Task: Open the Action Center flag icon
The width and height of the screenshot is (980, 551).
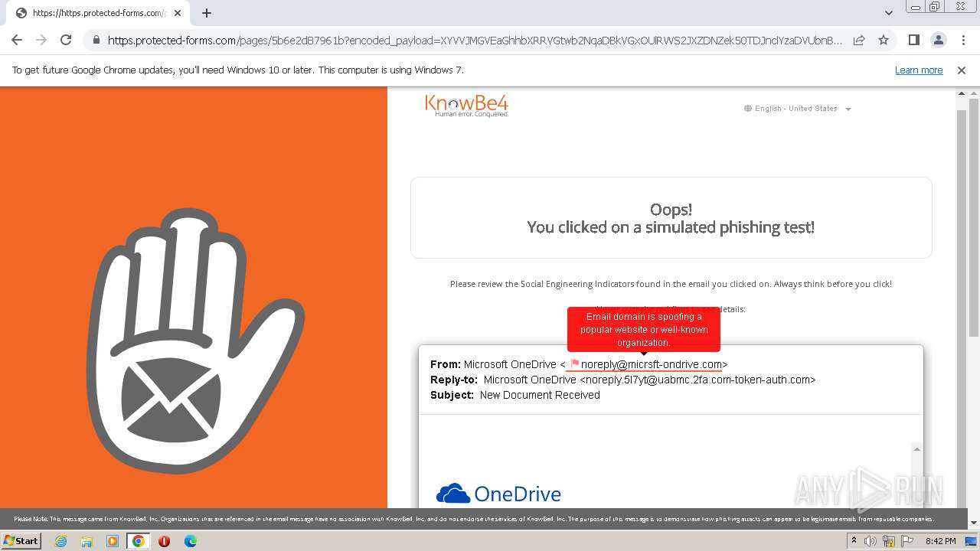Action: pyautogui.click(x=906, y=541)
